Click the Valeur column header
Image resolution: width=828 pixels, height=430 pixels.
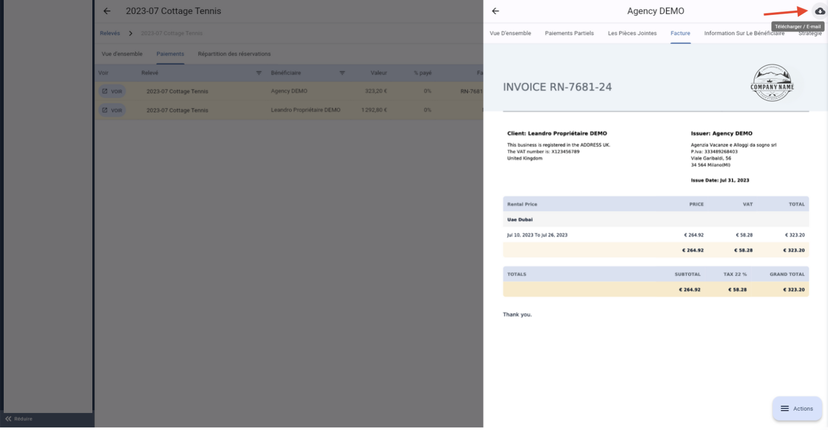click(x=378, y=73)
